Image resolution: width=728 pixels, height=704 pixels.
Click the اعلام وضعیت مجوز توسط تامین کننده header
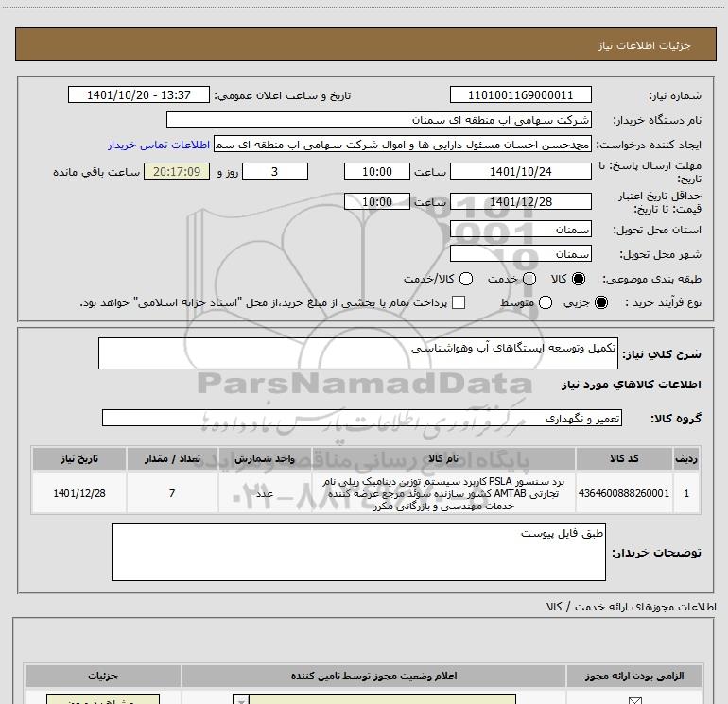[373, 676]
